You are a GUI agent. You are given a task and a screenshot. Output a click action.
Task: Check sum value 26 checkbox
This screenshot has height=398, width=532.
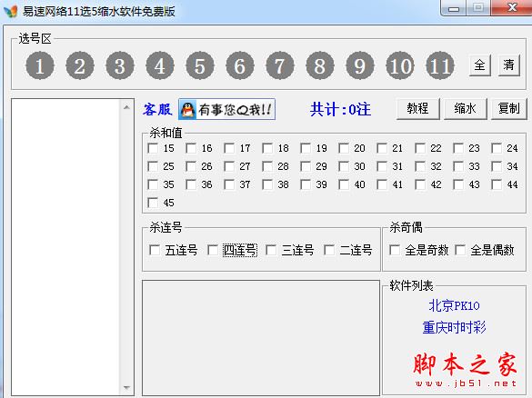click(191, 166)
